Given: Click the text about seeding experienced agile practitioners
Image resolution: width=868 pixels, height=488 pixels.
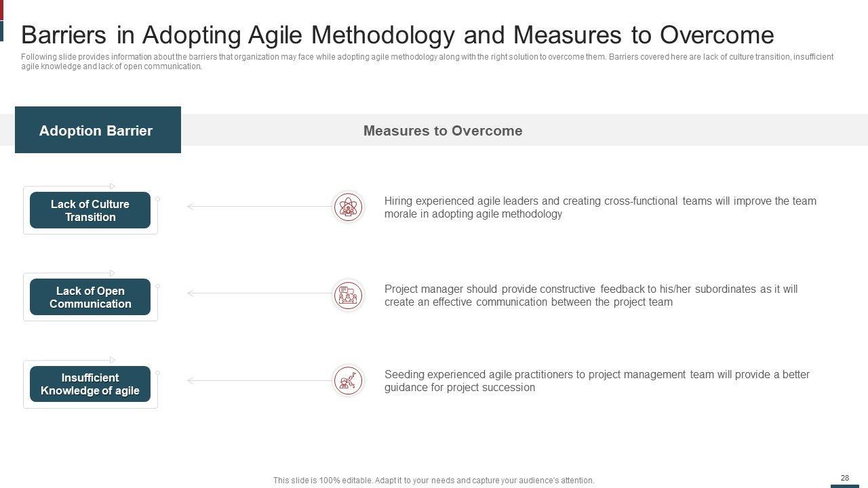Looking at the screenshot, I should click(x=597, y=381).
